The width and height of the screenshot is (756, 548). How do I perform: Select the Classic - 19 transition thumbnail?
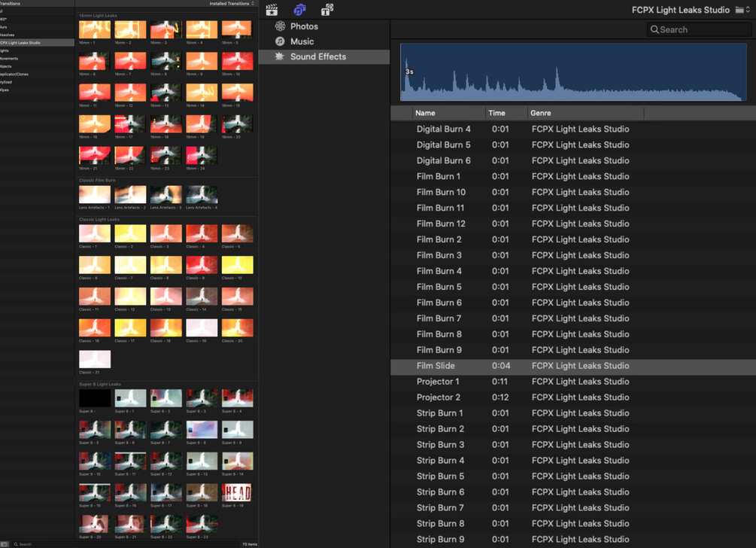coord(202,328)
